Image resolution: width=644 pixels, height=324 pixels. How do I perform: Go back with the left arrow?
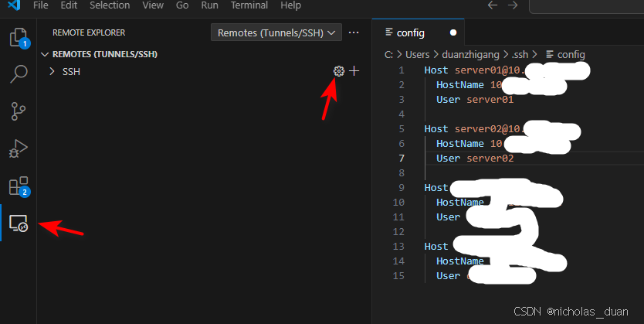coord(493,5)
